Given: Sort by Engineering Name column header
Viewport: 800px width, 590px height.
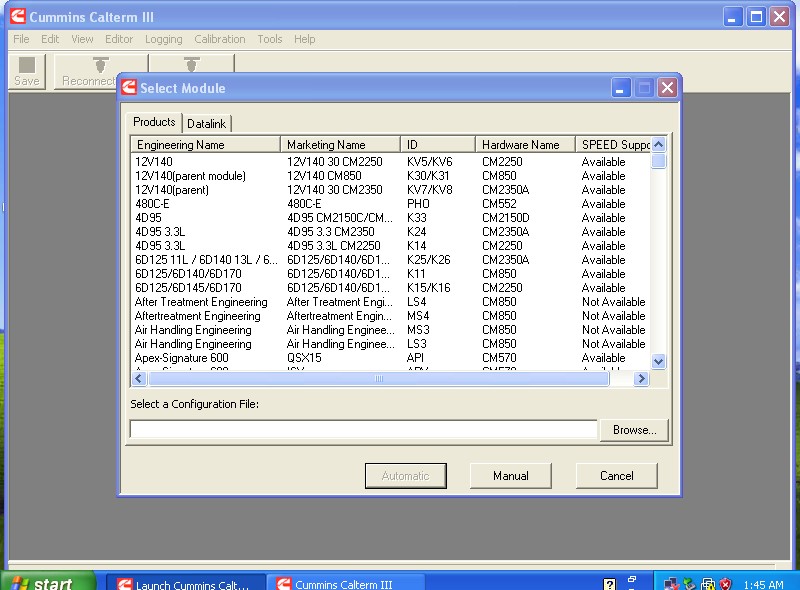Looking at the screenshot, I should (x=206, y=145).
